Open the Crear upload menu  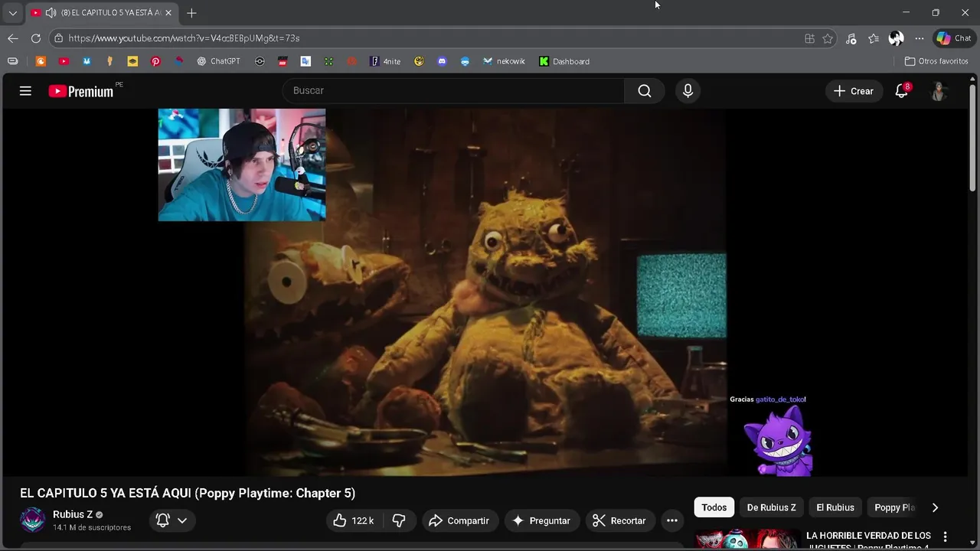pos(854,91)
